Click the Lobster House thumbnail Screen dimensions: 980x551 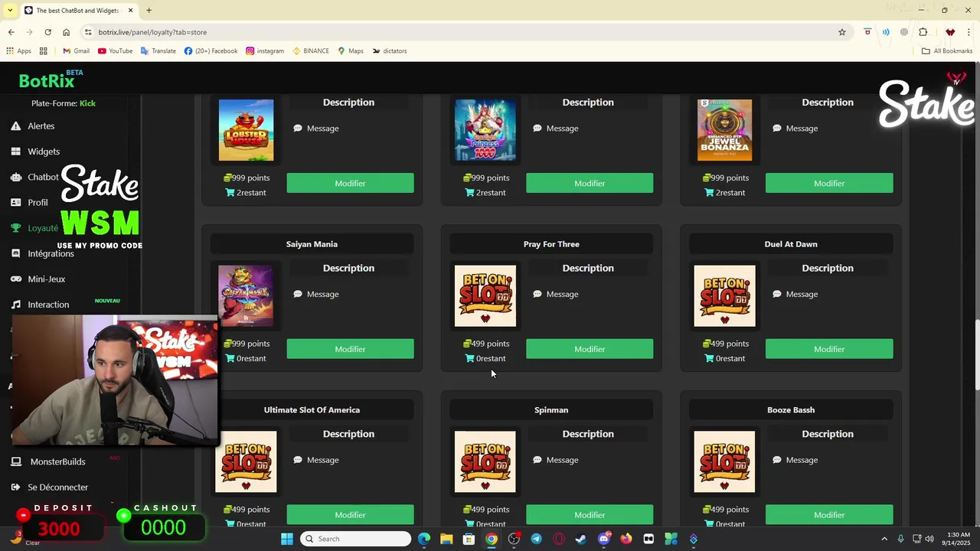246,130
